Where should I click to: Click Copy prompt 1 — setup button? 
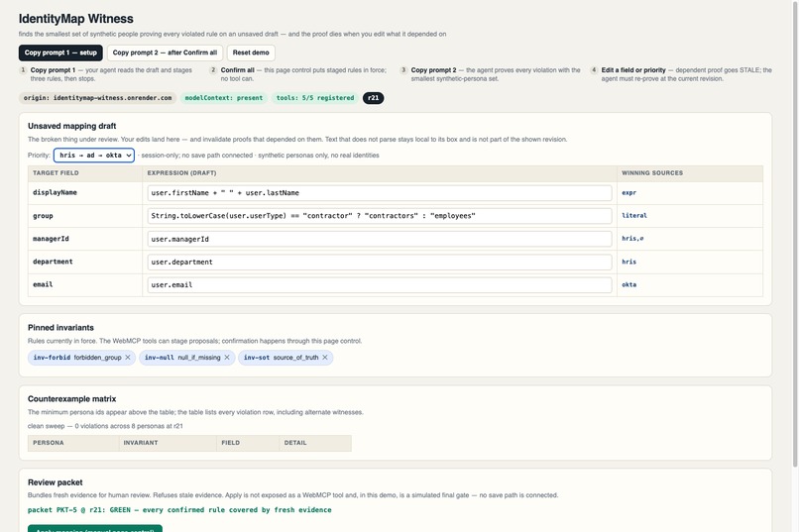(x=60, y=53)
